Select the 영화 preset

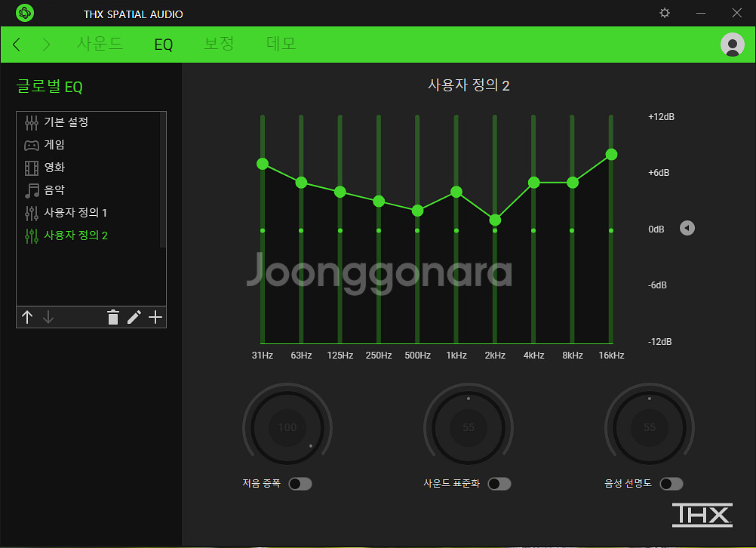[x=89, y=168]
